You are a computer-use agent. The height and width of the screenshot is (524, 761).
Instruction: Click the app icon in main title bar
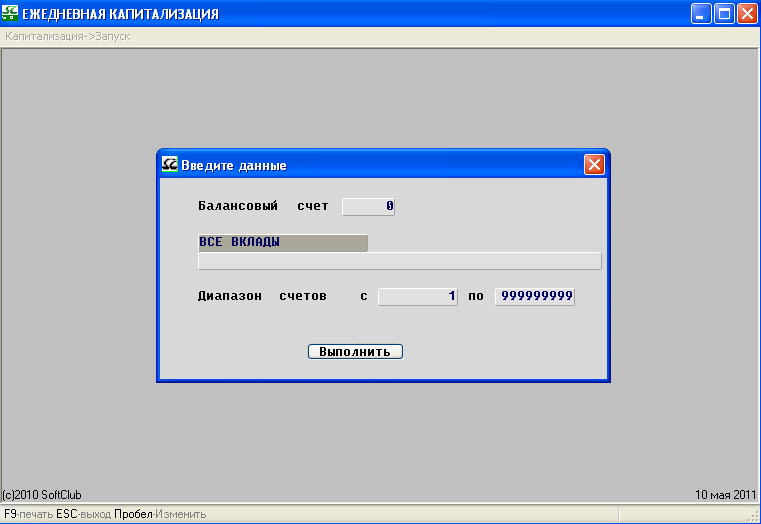point(10,13)
